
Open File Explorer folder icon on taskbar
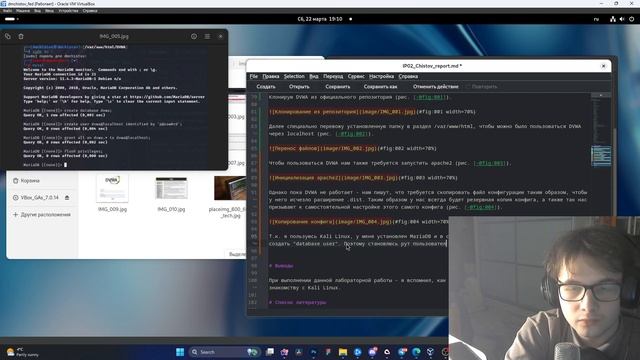pos(343,352)
